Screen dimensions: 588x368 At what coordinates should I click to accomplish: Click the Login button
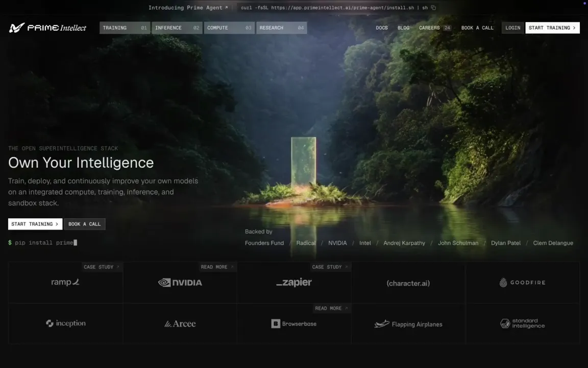click(512, 28)
